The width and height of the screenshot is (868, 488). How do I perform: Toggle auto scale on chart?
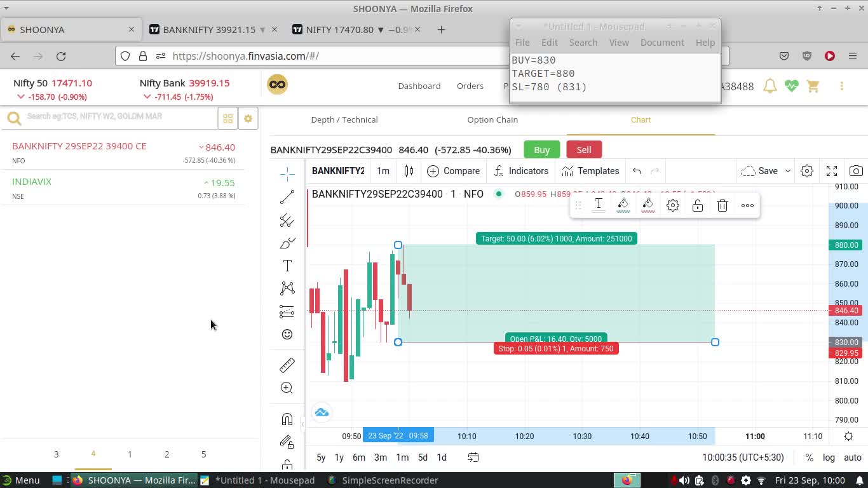[x=853, y=457]
